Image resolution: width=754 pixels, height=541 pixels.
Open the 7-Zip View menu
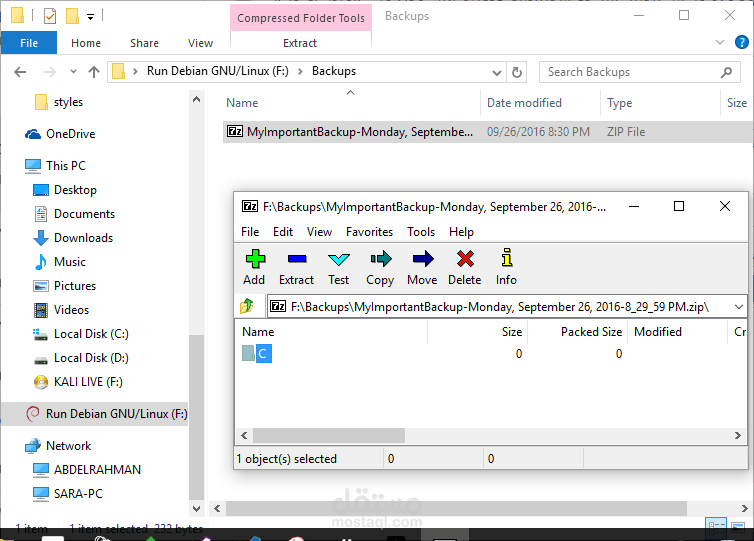319,232
